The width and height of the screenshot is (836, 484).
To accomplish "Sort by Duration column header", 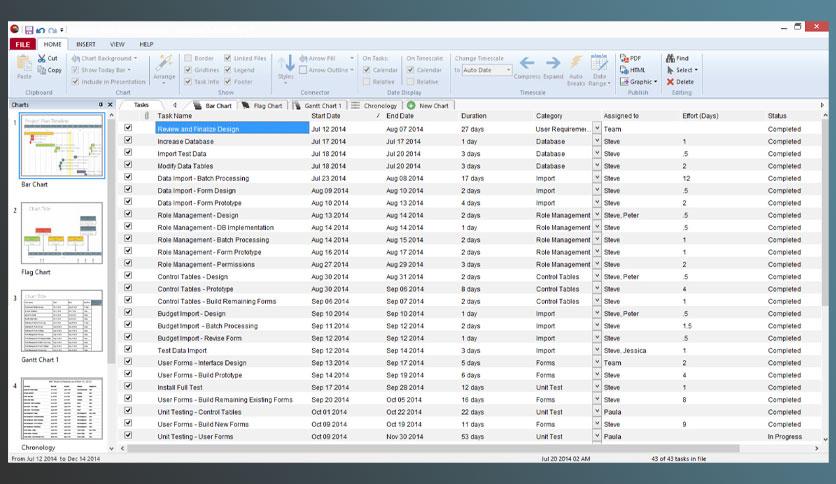I will [473, 116].
